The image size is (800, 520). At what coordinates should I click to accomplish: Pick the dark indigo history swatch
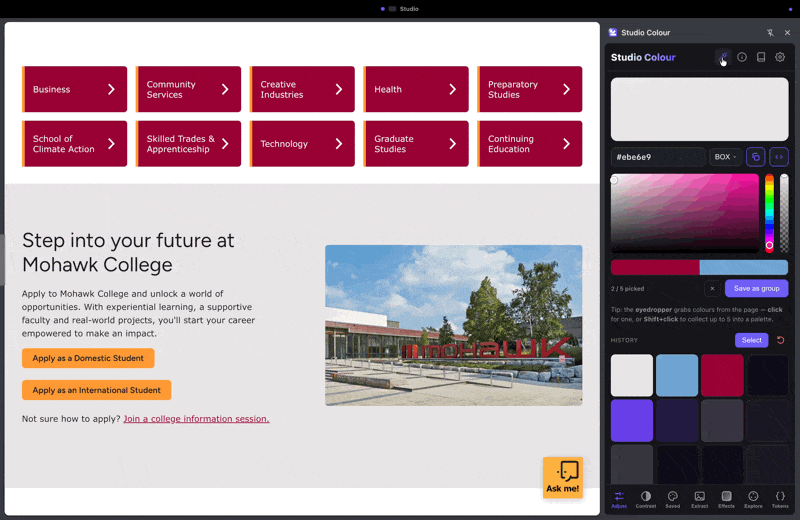coord(677,420)
